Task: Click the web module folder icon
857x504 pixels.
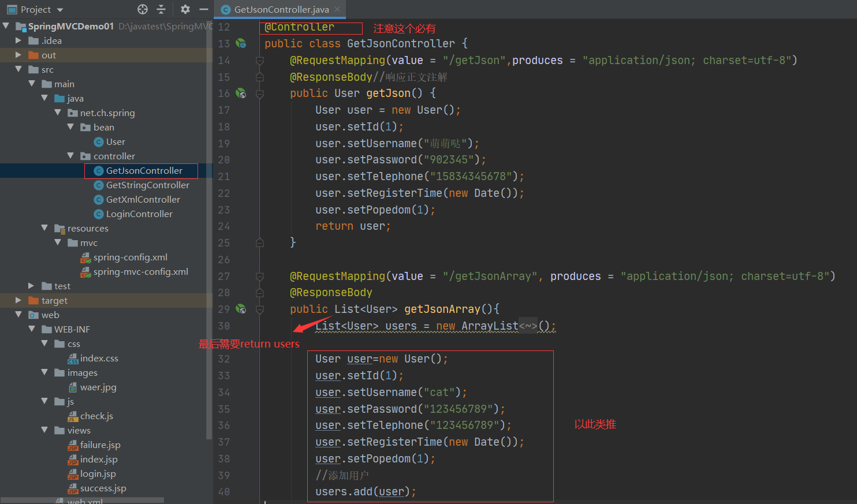Action: 33,315
